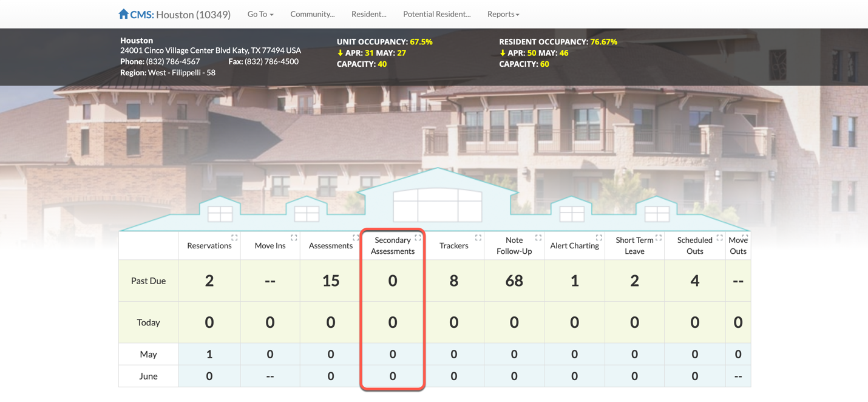Click the June row label
This screenshot has height=402, width=868.
pos(149,376)
